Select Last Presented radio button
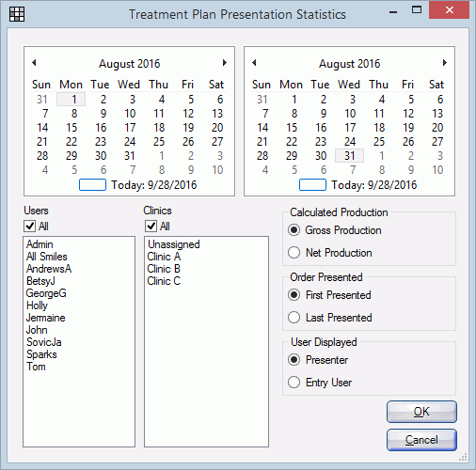Screen dimensions: 476x470 [294, 318]
